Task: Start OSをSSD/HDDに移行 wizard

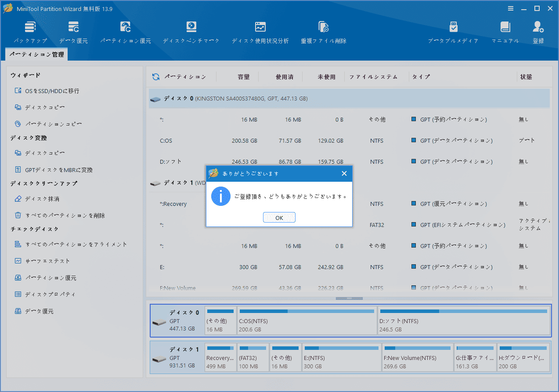Action: [47, 91]
